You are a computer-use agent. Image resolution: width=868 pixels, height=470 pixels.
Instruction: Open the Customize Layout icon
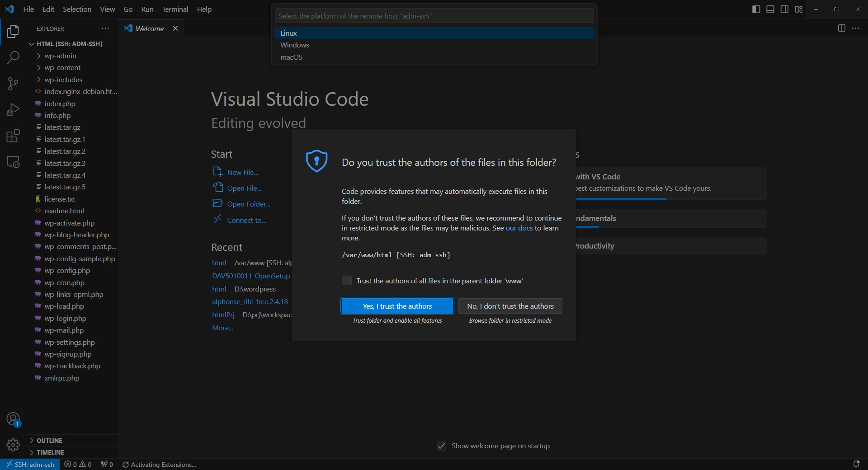click(799, 9)
